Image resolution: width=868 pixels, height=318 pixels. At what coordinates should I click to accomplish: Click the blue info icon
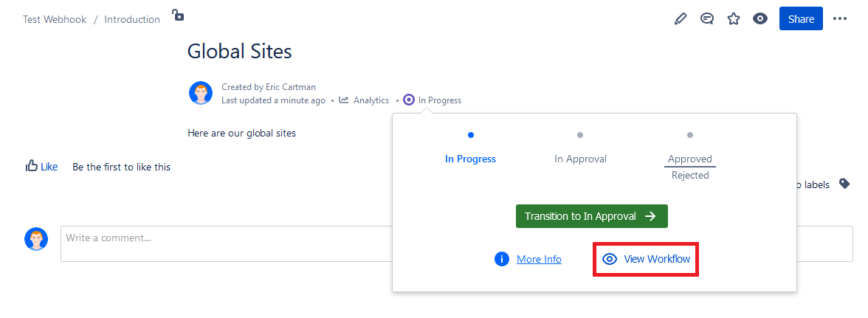[x=502, y=259]
